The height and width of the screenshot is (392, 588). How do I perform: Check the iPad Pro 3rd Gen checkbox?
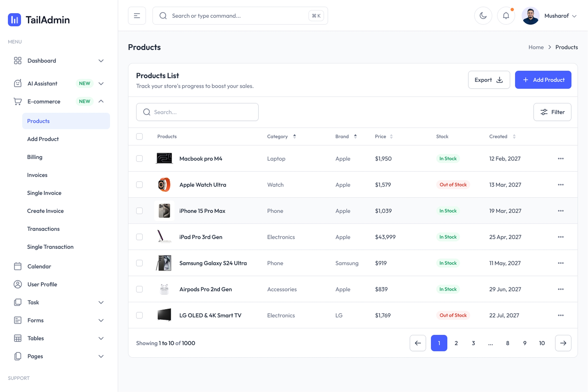pyautogui.click(x=140, y=237)
